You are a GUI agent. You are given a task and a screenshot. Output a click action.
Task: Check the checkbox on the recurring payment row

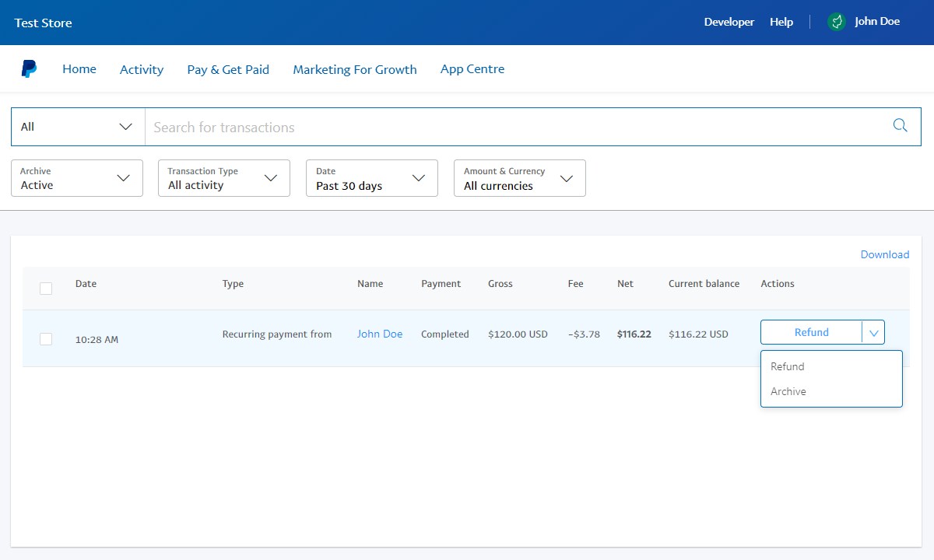(45, 339)
